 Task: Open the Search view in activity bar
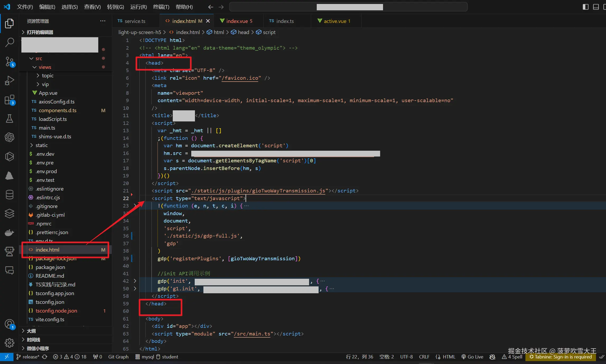(x=10, y=42)
